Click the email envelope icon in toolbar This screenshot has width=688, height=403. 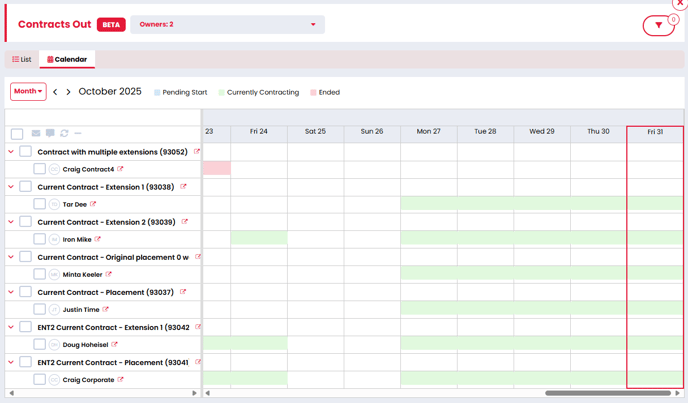(36, 133)
